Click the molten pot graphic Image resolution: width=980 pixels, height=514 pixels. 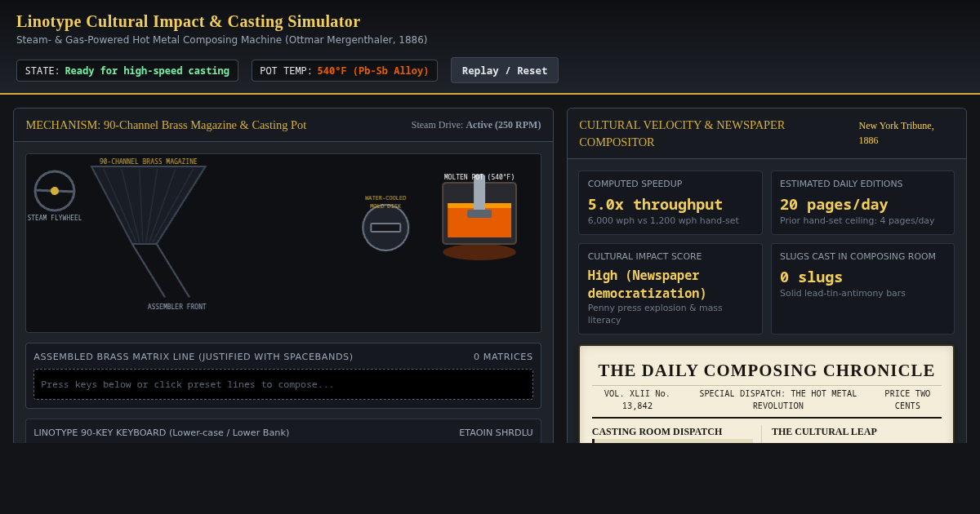(x=479, y=214)
